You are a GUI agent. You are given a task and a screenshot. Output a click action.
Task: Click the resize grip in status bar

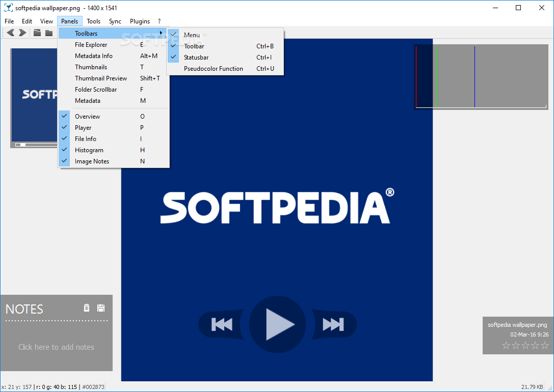tap(549, 388)
